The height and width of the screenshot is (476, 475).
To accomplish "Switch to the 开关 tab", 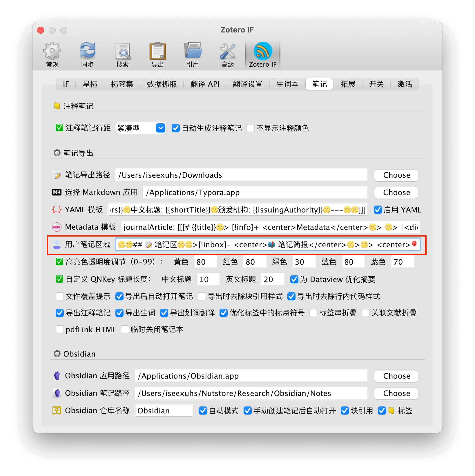I will pyautogui.click(x=376, y=84).
